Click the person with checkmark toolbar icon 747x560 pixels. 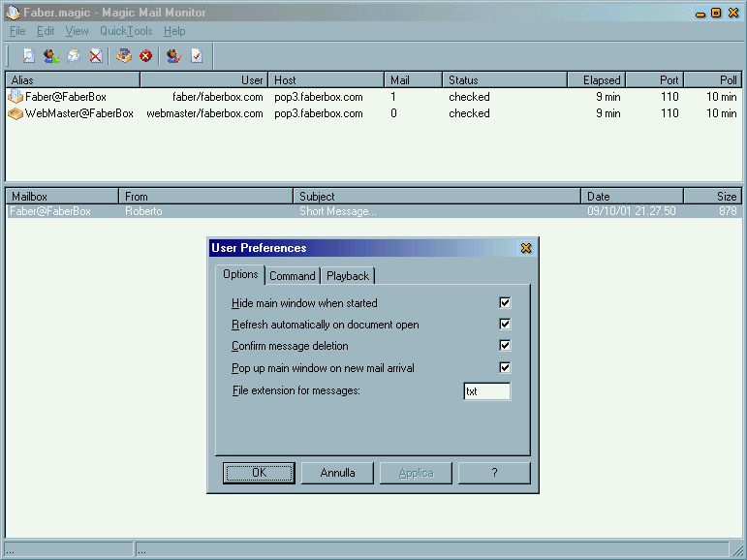click(x=173, y=56)
